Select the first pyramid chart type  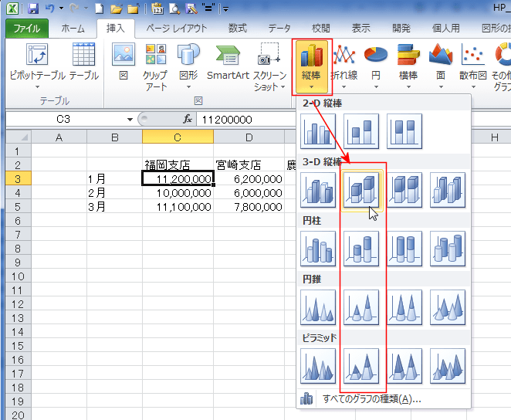pyautogui.click(x=318, y=365)
